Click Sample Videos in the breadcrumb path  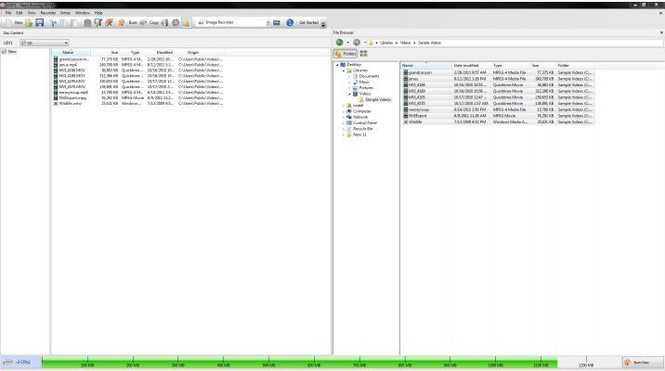(x=429, y=43)
